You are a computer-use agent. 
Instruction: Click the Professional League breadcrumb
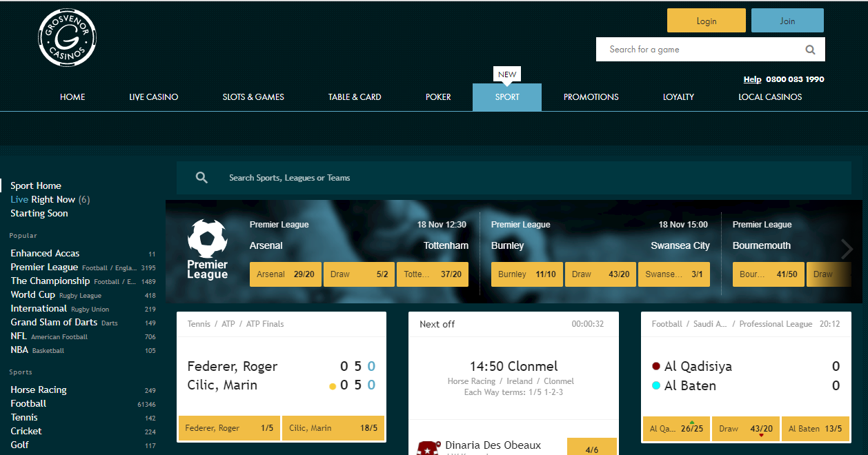pos(776,324)
